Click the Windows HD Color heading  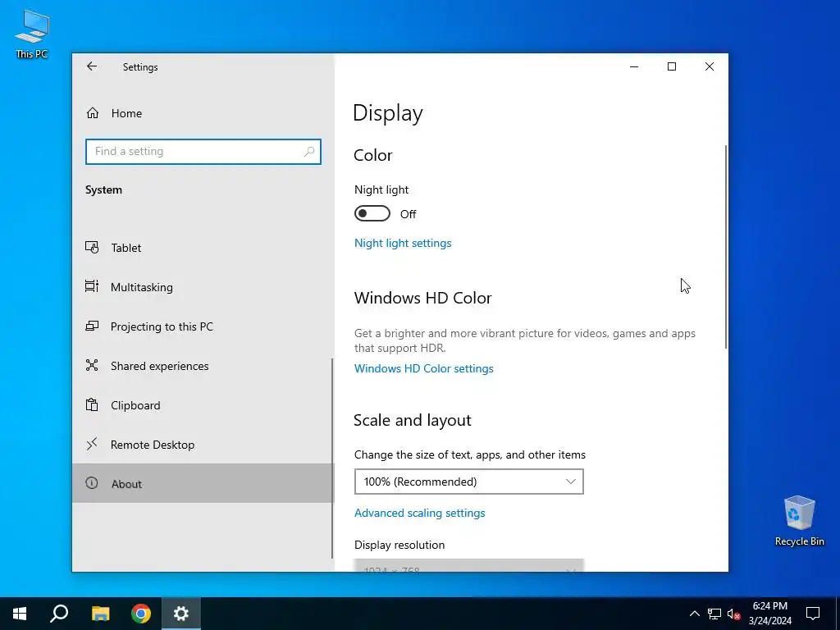point(422,298)
